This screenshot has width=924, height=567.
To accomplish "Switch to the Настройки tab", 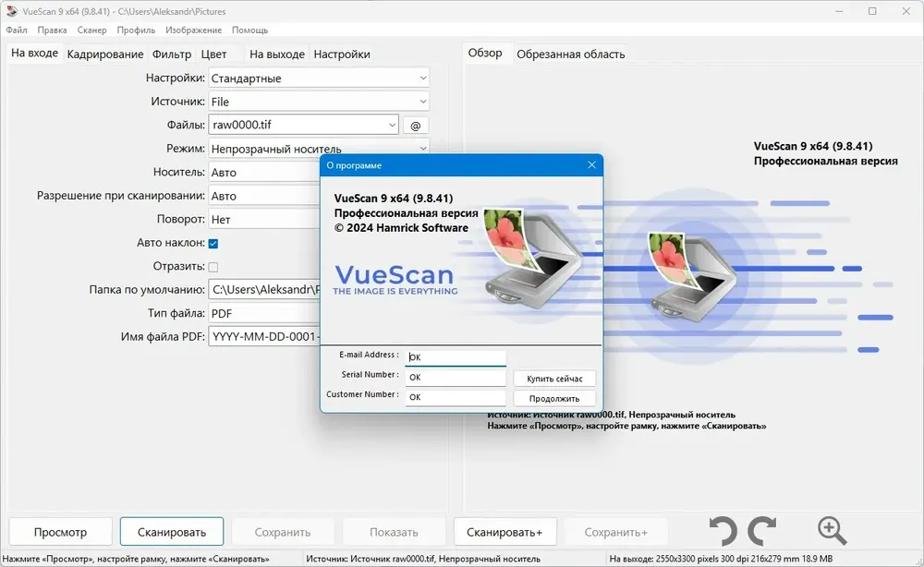I will coord(342,54).
